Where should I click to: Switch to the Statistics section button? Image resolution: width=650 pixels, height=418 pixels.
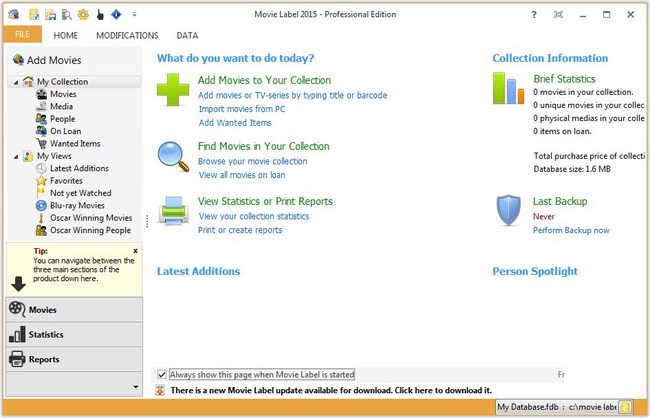[x=74, y=334]
